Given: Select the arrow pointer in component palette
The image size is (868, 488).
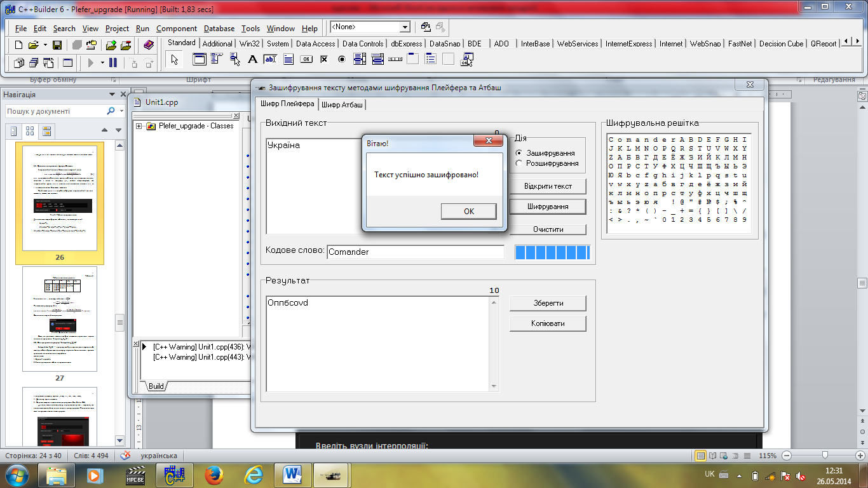Looking at the screenshot, I should click(175, 59).
